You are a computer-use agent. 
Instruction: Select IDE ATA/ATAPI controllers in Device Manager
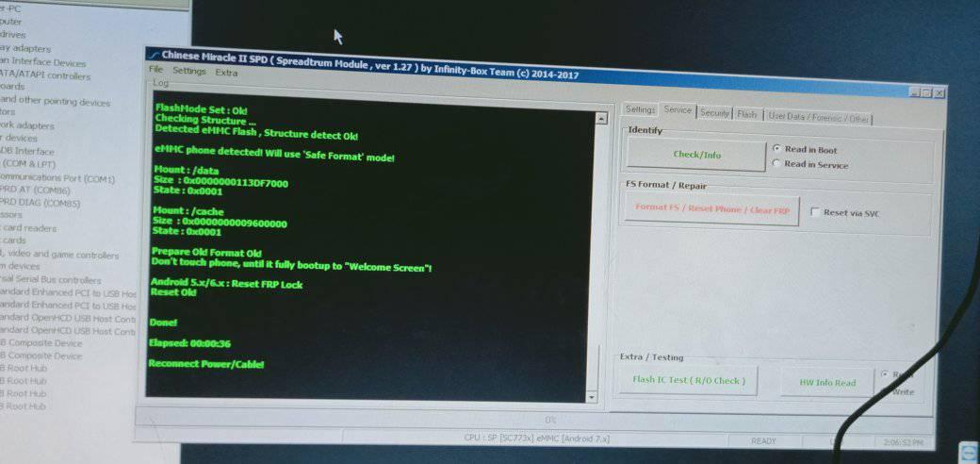(45, 75)
